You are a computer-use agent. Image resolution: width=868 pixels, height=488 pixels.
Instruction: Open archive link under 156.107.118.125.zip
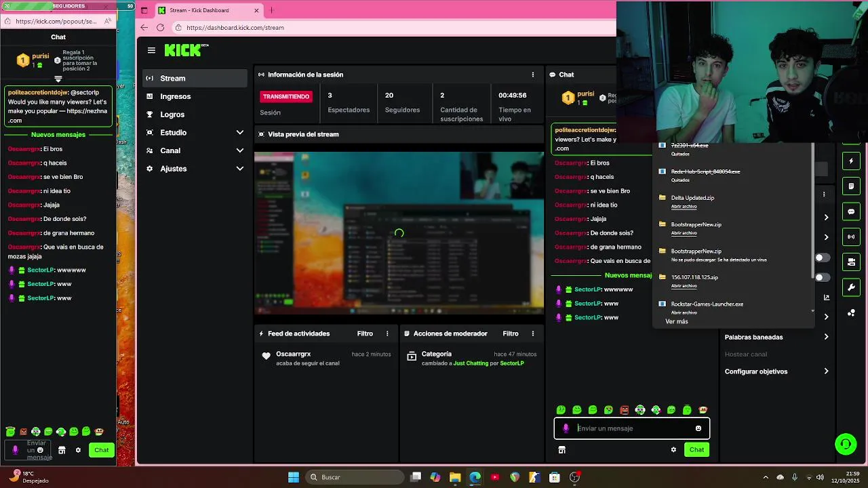pyautogui.click(x=684, y=286)
